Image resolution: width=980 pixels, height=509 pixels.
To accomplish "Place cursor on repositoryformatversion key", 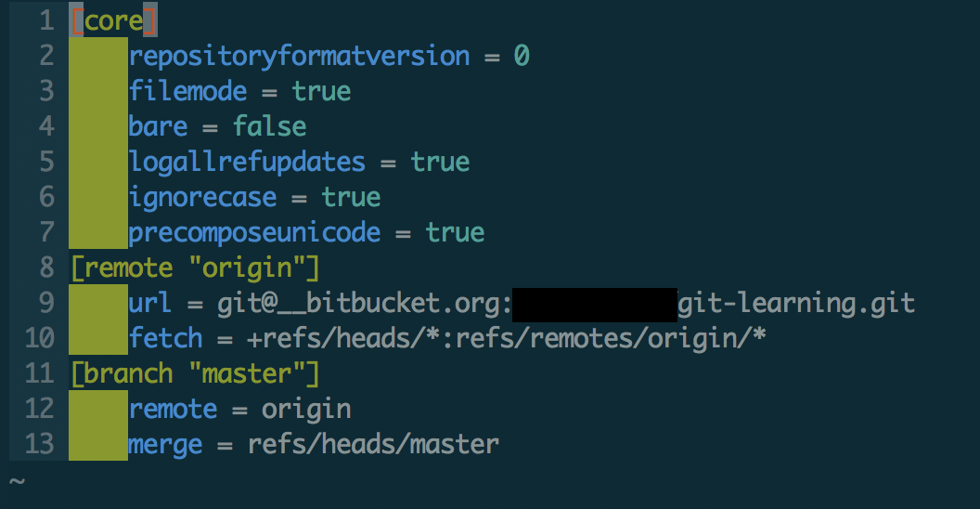I will 300,56.
